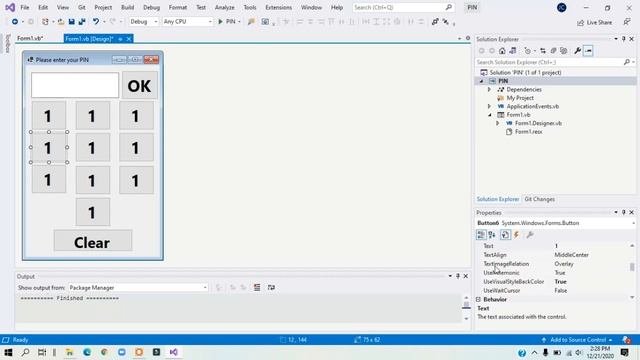Open the Debug configuration dropdown

143,22
